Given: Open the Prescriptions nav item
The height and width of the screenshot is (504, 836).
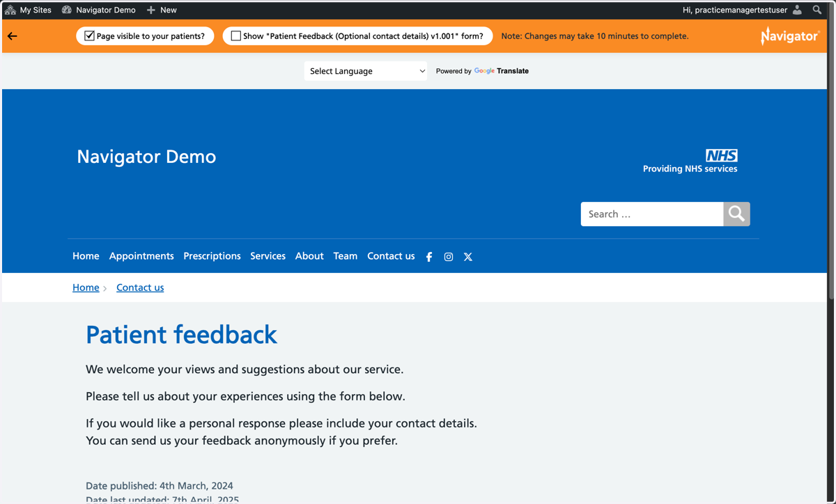Looking at the screenshot, I should point(212,256).
